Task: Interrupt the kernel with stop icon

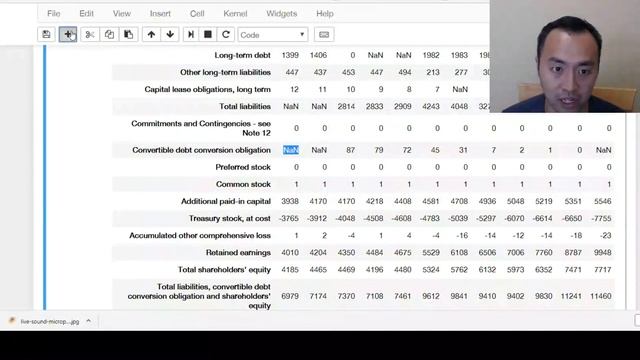Action: pos(208,35)
